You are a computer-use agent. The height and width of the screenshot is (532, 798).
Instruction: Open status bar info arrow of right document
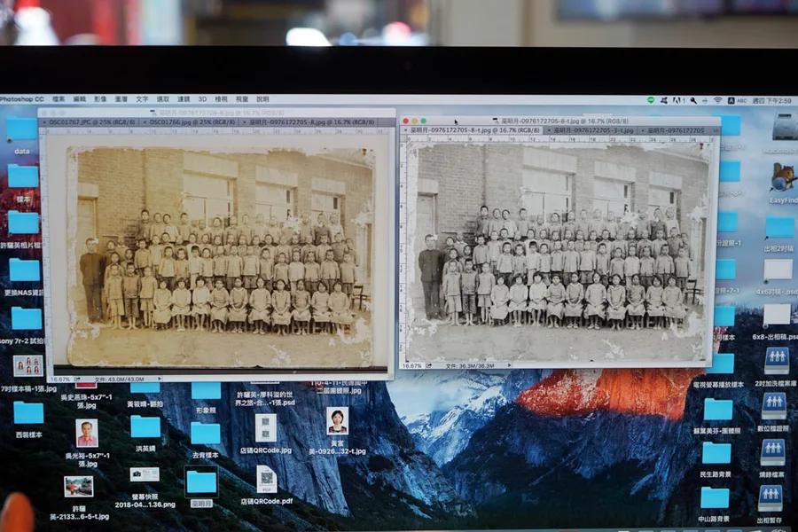[509, 365]
